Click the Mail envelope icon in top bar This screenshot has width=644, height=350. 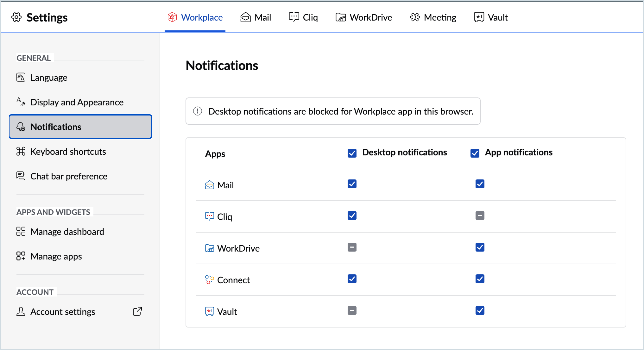click(245, 17)
